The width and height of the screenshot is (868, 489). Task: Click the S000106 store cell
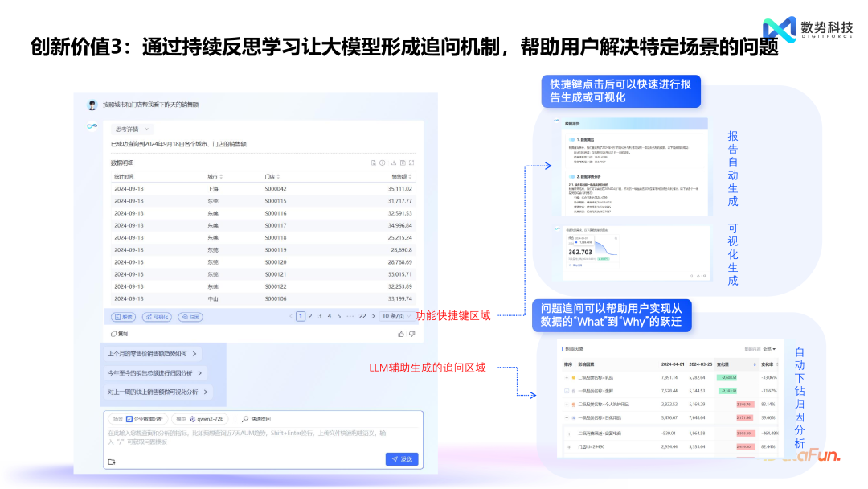[x=276, y=298]
